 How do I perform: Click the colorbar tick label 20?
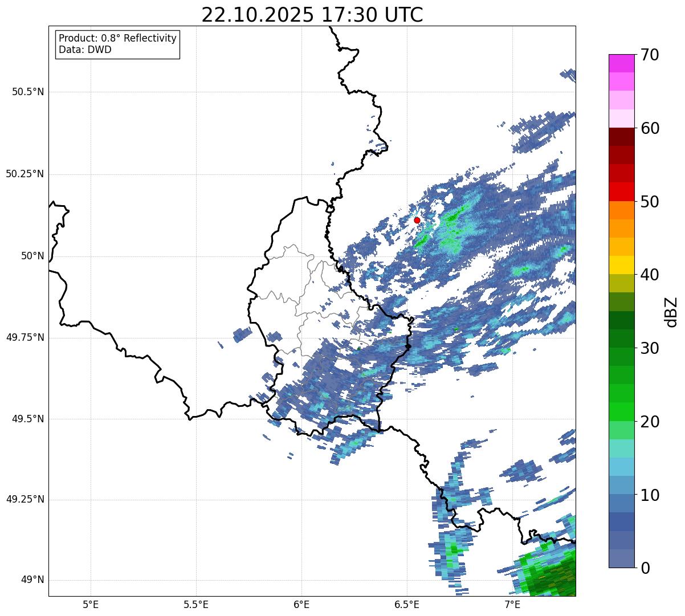[x=650, y=422]
